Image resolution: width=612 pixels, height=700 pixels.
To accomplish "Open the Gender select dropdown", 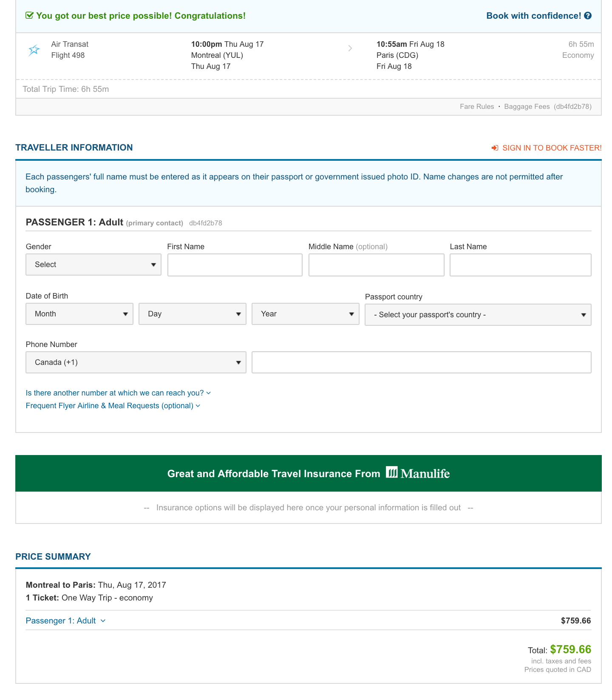I will click(x=93, y=265).
